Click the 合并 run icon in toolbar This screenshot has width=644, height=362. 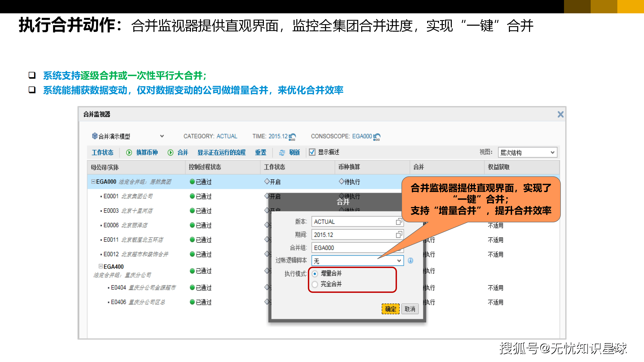pyautogui.click(x=170, y=152)
